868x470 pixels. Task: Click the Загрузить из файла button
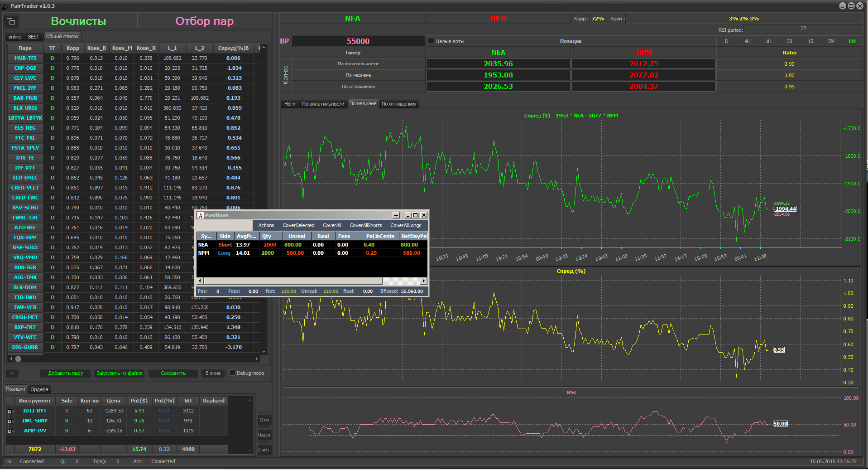click(x=119, y=373)
